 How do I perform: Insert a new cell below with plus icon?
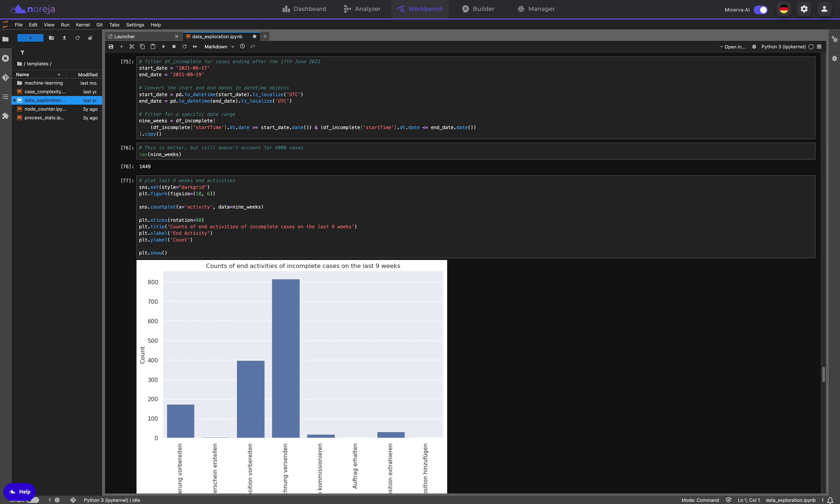(121, 47)
